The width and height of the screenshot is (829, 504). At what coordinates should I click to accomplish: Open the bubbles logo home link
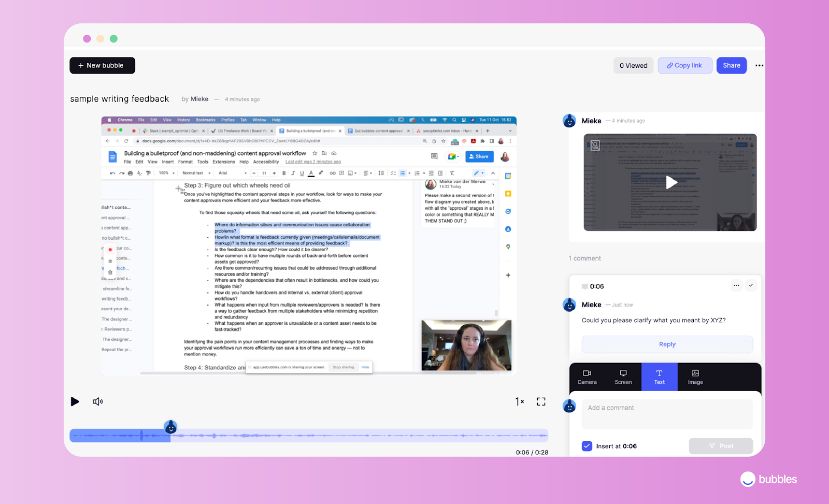768,479
